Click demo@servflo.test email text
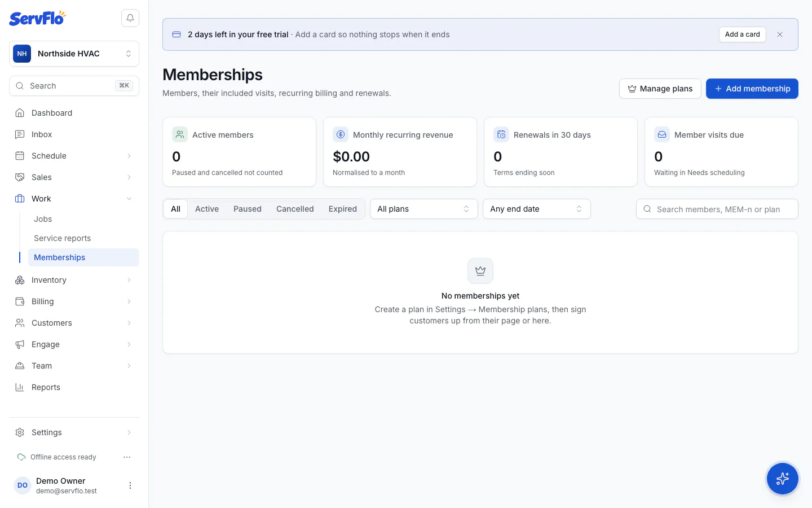Screen dimensions: 812x508 (x=67, y=491)
